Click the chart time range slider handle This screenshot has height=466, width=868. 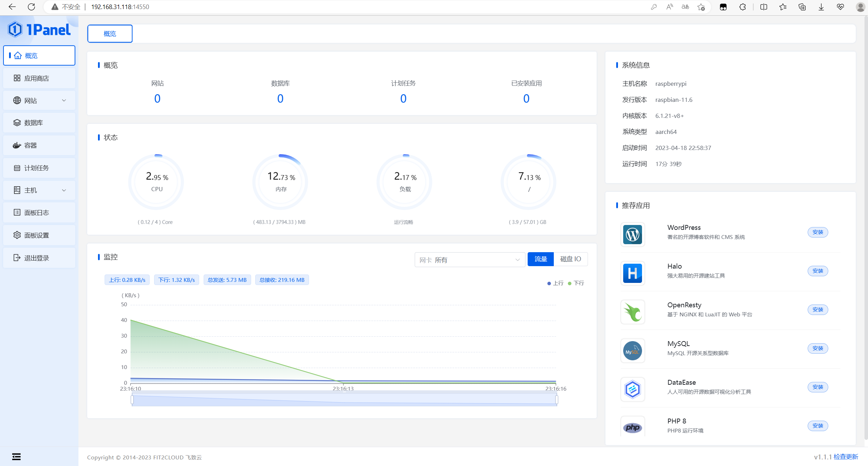132,400
